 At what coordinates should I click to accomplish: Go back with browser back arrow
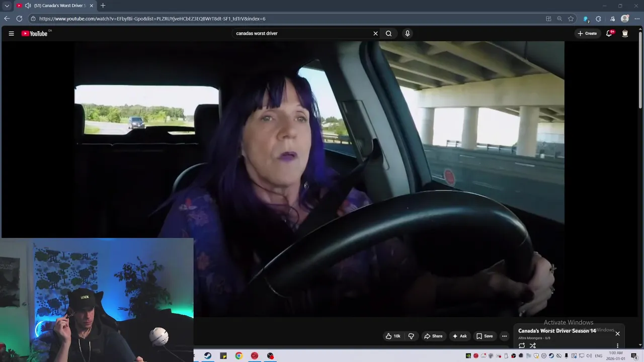coord(7,19)
